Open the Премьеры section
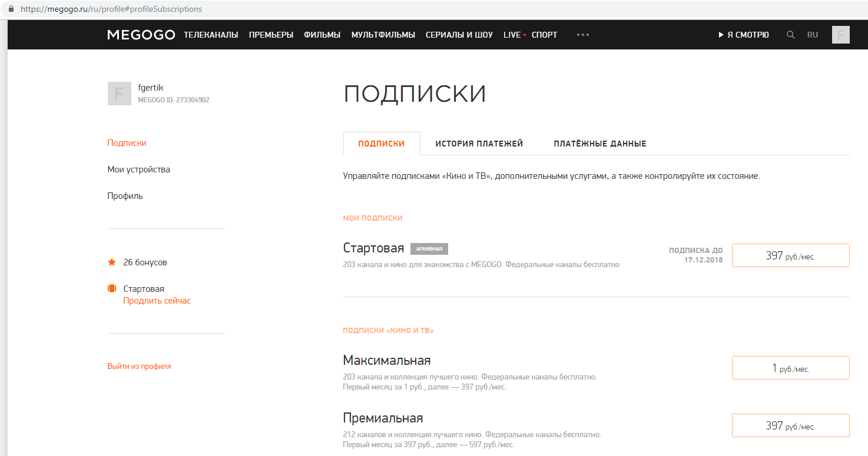The width and height of the screenshot is (868, 456). pyautogui.click(x=271, y=35)
